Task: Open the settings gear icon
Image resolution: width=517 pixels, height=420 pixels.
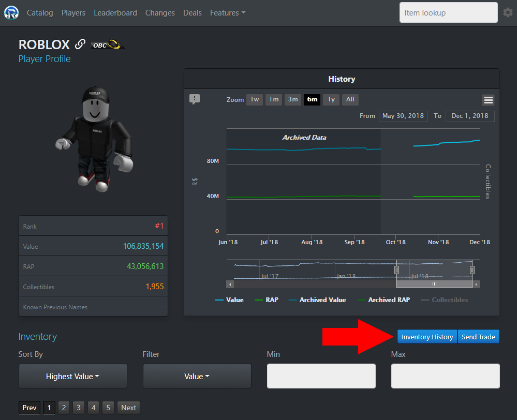Action: (508, 12)
